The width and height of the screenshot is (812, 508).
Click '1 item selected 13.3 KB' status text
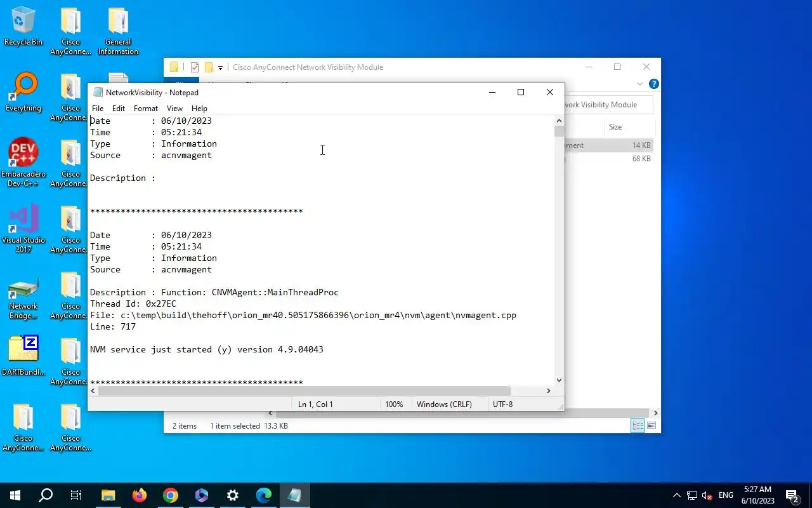pos(249,426)
